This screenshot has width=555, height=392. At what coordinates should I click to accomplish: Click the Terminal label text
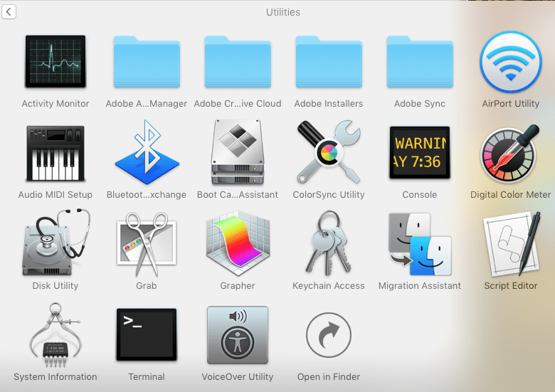pos(147,377)
